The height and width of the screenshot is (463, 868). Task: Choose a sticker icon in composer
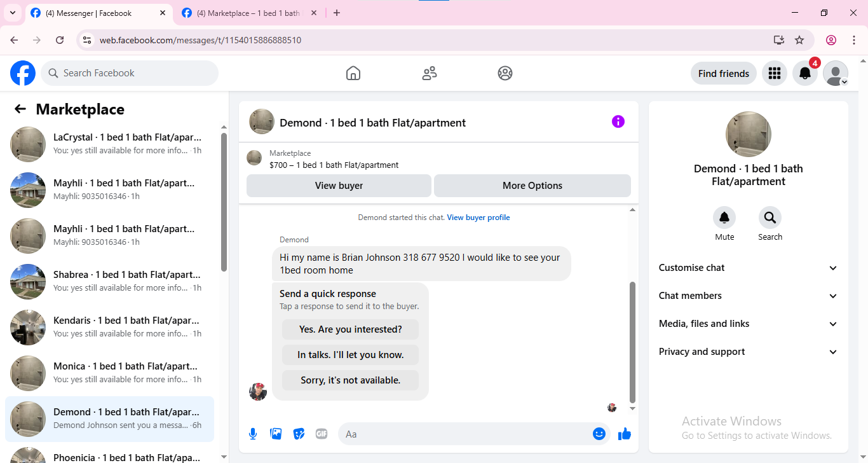click(299, 434)
